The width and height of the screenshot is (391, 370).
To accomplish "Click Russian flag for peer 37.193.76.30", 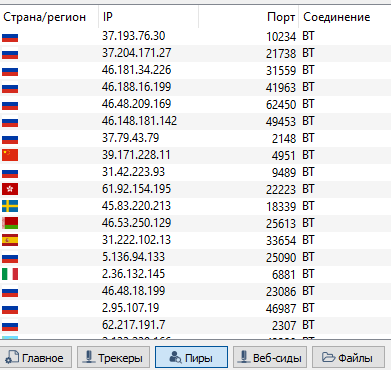I will 10,37.
